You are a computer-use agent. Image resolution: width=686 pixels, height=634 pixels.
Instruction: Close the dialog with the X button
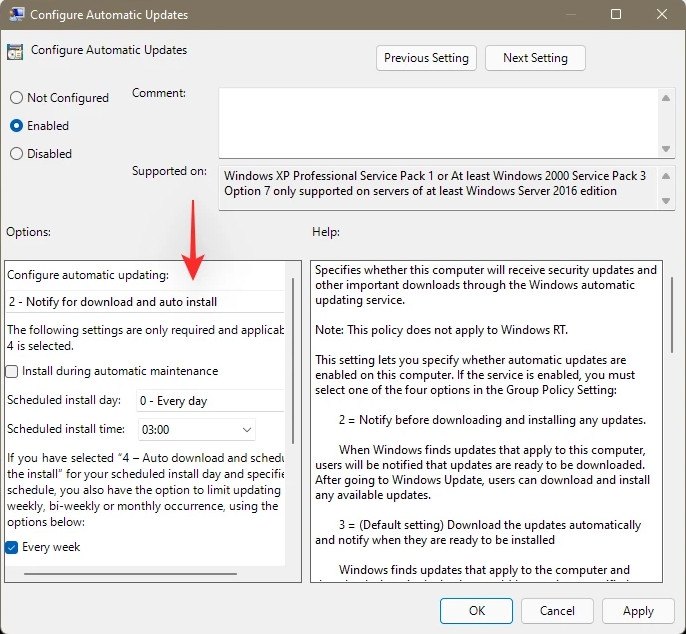pyautogui.click(x=662, y=14)
